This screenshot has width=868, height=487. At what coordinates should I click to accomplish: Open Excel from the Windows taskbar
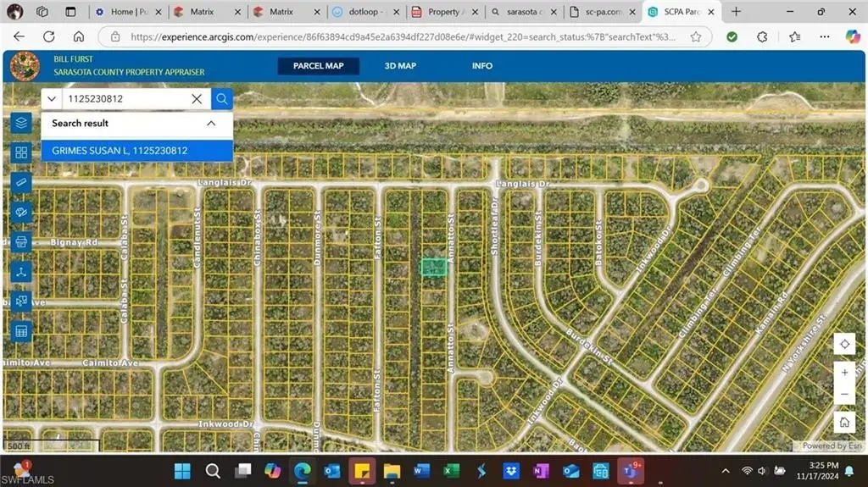pos(451,470)
